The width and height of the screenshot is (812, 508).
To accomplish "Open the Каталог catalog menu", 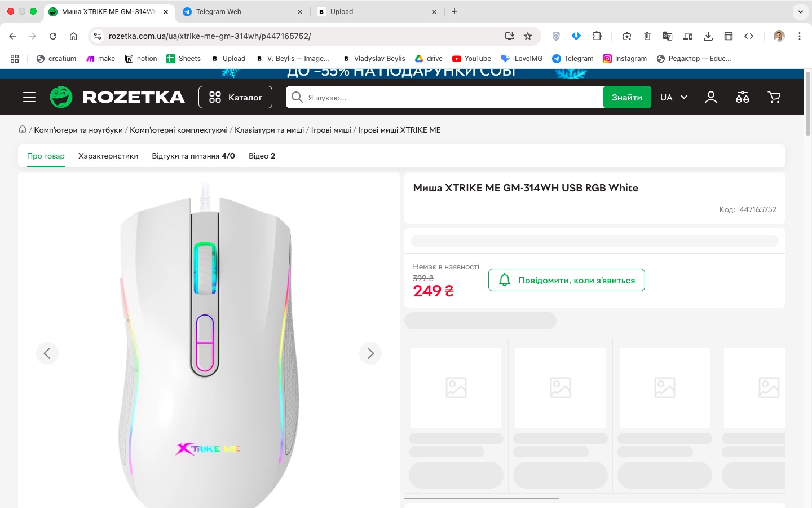I will 235,97.
